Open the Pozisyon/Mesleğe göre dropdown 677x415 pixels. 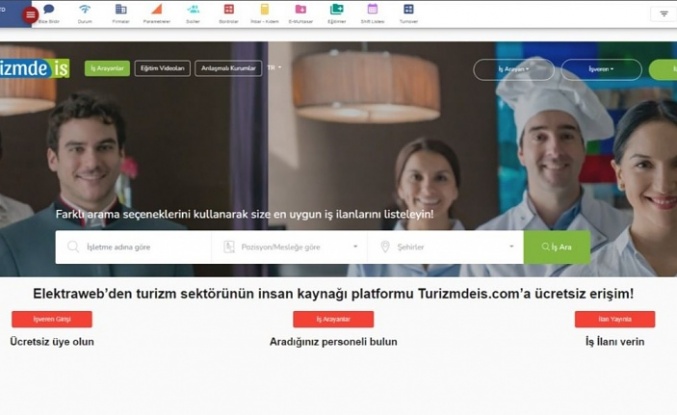(x=289, y=247)
